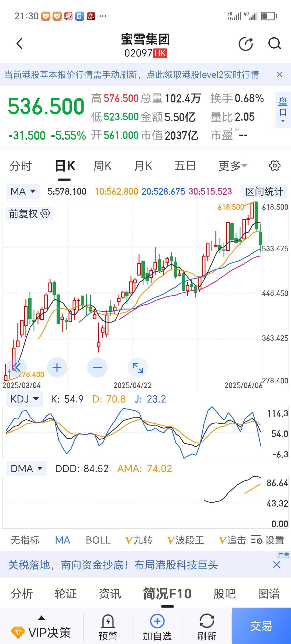Tap the stock title 蜜雪集团
291x644 pixels.
(x=145, y=39)
